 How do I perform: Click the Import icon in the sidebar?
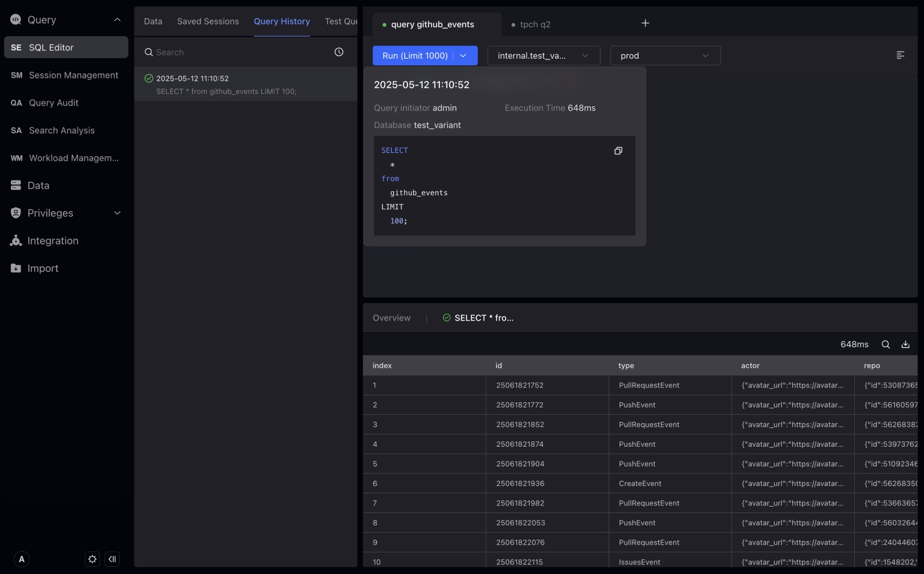16,268
